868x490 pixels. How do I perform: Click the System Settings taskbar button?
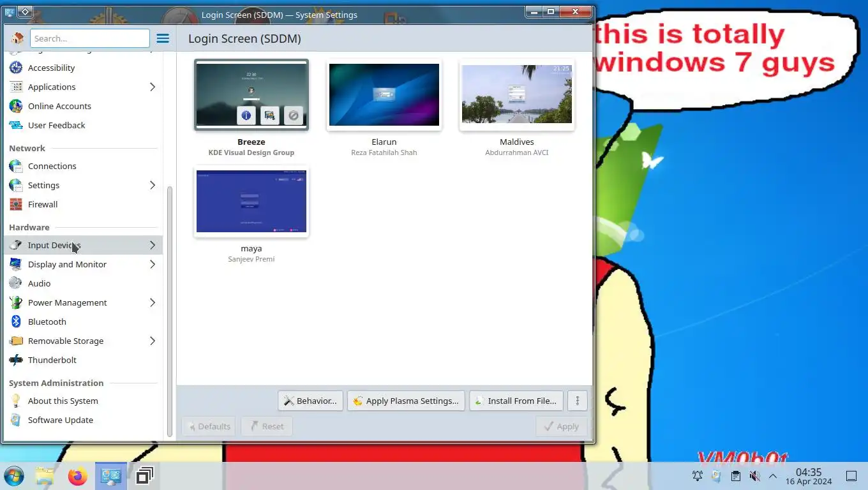111,476
